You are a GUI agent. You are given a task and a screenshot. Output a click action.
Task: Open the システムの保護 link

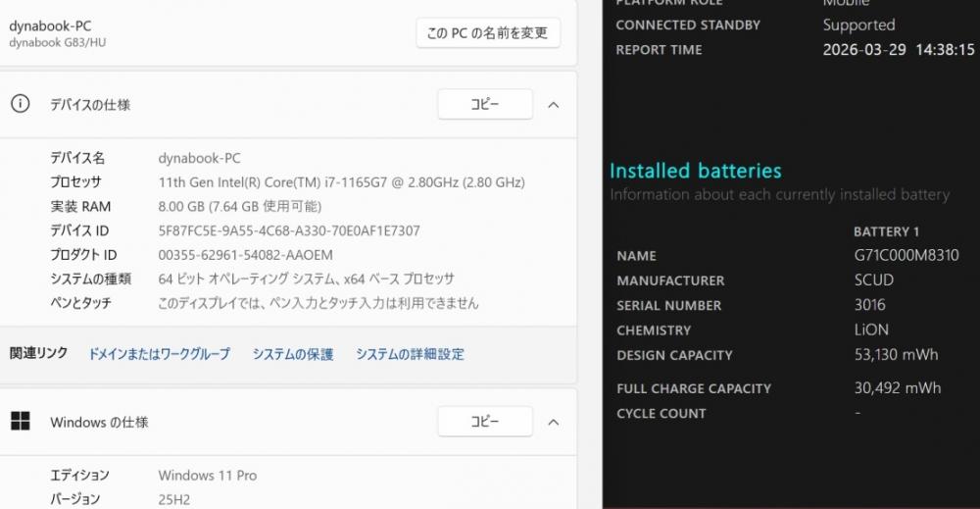[x=292, y=354]
